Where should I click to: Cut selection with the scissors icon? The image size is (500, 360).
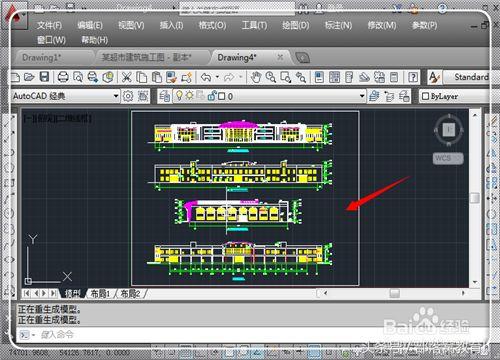point(126,77)
